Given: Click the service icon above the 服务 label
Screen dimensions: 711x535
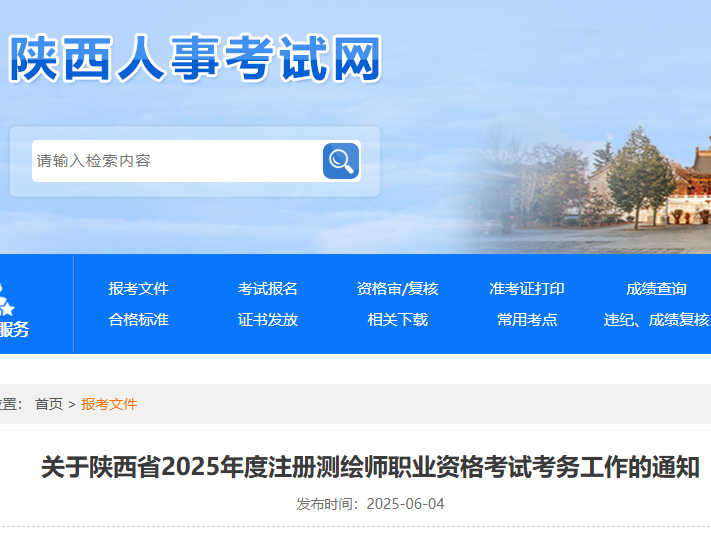Looking at the screenshot, I should (x=10, y=299).
